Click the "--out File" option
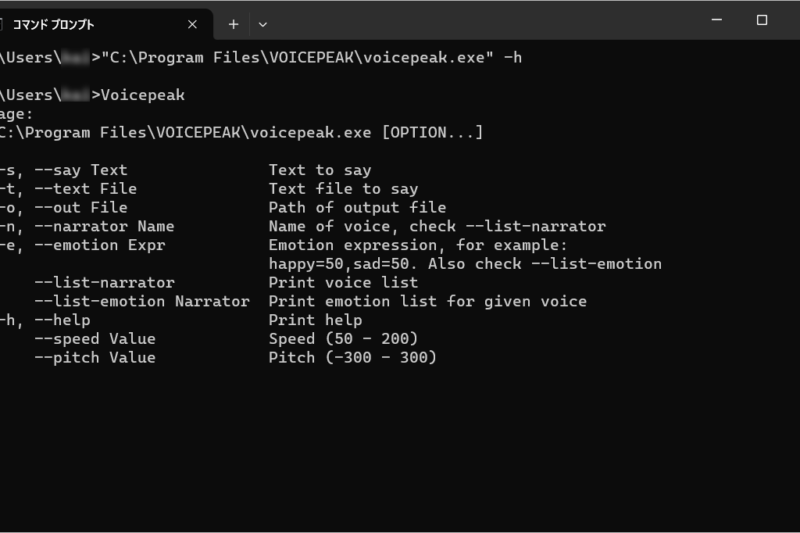 [x=81, y=208]
